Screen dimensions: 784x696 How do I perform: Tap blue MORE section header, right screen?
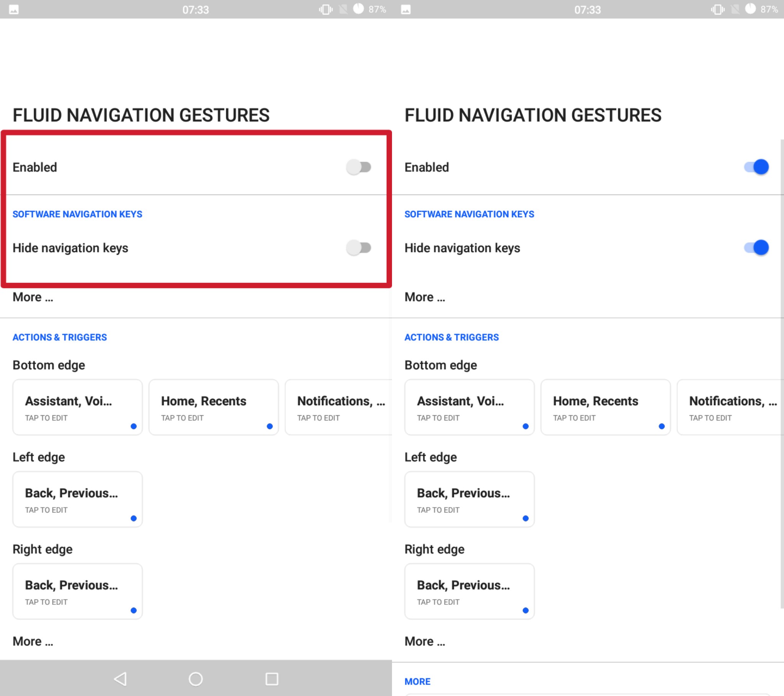[x=417, y=681]
